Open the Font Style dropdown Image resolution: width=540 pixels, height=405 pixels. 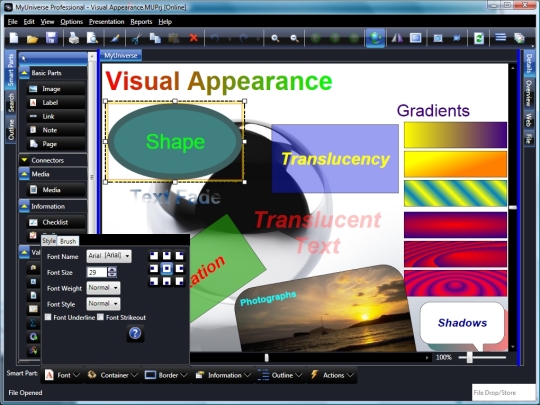[103, 304]
